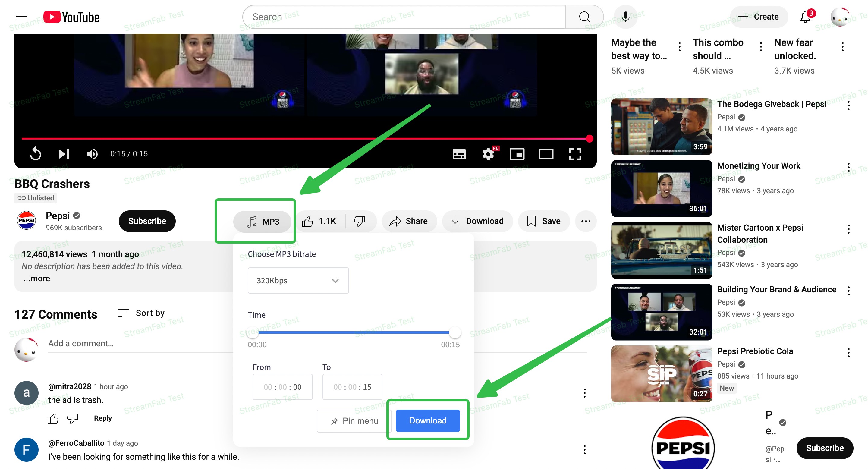Subscribe to Pepsi below the video
Viewport: 868px width, 469px height.
(147, 221)
